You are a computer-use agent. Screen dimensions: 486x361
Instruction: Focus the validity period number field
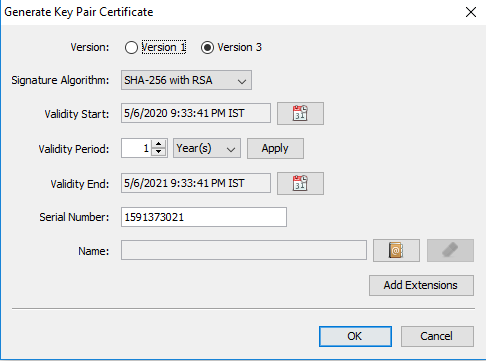136,148
